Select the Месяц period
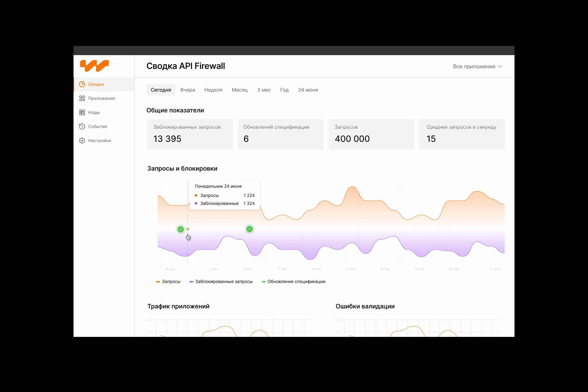588x392 pixels. point(239,90)
